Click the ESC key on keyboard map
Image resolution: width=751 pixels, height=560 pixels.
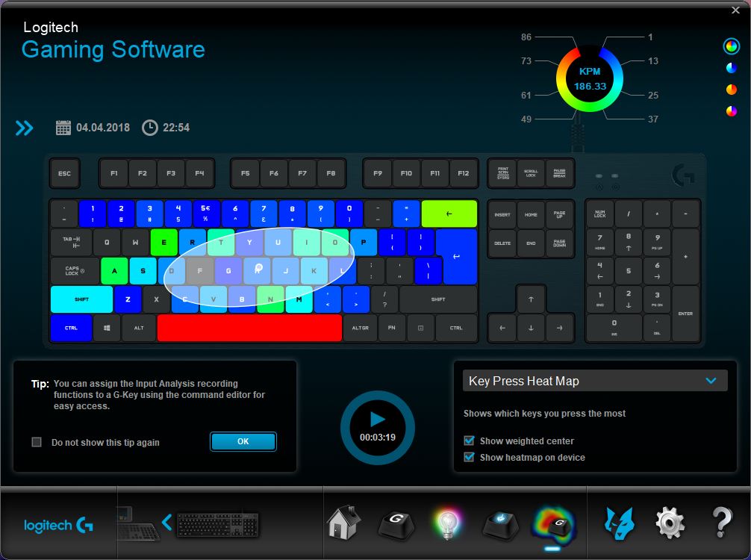[x=65, y=173]
